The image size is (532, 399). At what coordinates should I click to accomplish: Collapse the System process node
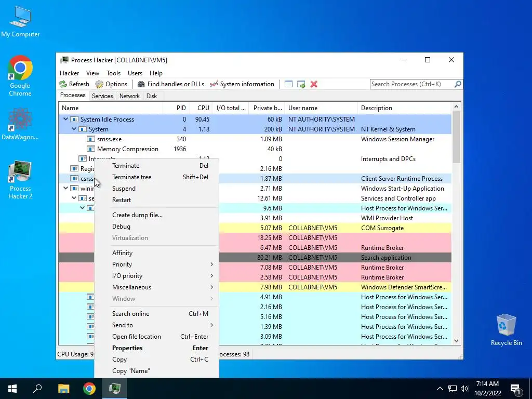pyautogui.click(x=74, y=129)
